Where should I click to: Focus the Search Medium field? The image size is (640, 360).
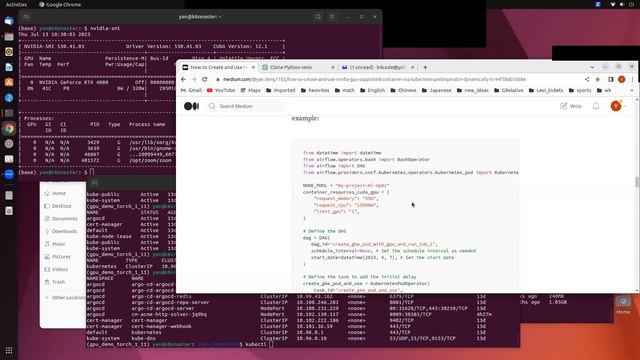pyautogui.click(x=245, y=106)
